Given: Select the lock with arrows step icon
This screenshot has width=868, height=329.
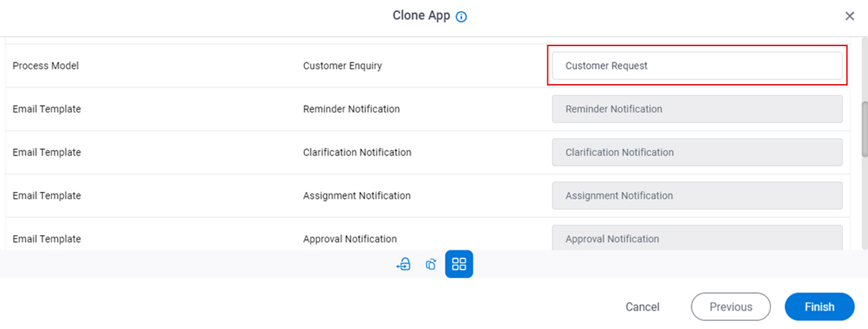Looking at the screenshot, I should coord(403,265).
